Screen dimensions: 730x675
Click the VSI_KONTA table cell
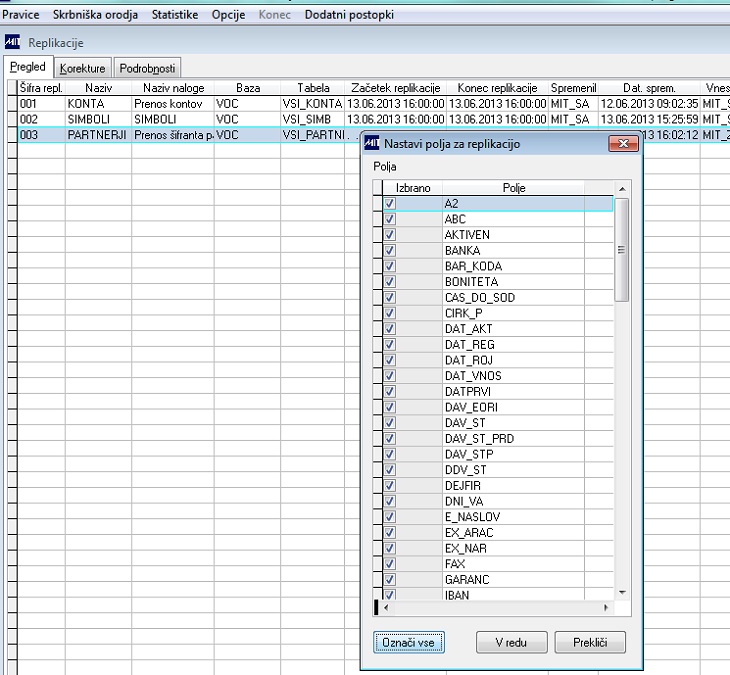click(x=312, y=104)
